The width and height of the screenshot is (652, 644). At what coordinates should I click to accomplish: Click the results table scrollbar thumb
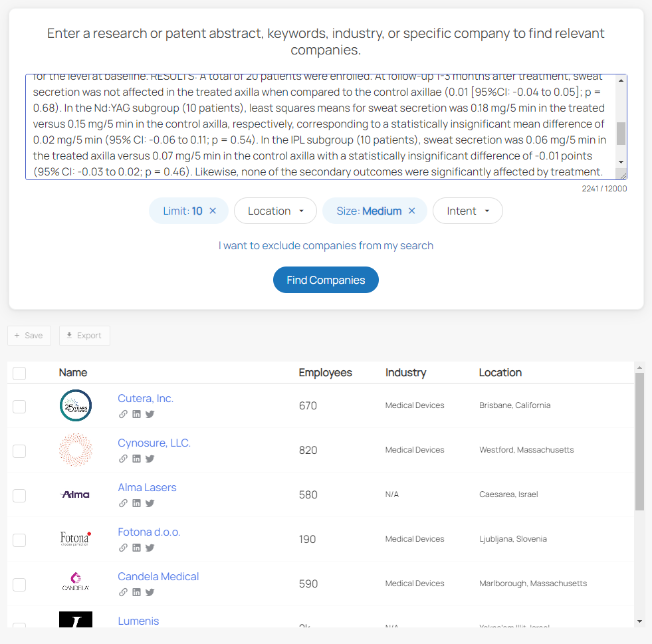pos(639,441)
